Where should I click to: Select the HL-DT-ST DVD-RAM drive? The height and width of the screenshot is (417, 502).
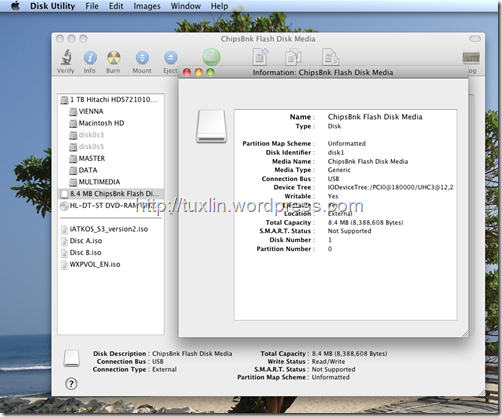click(111, 206)
